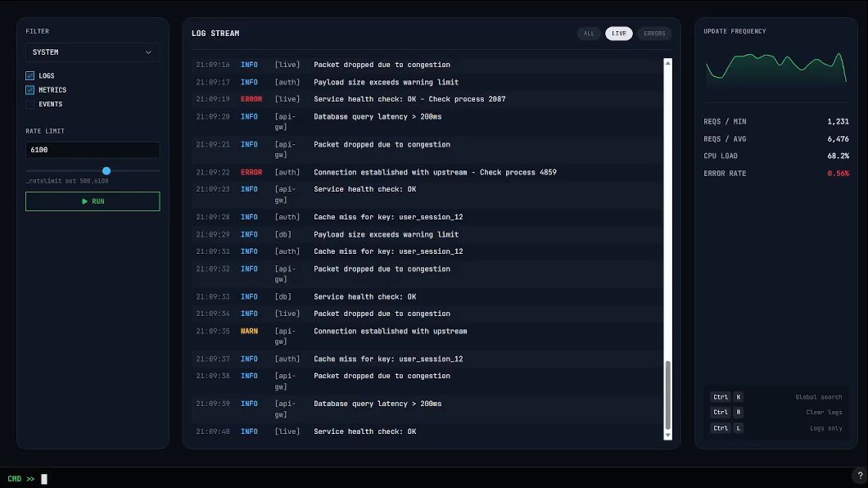
Task: Select the LIVE log tab
Action: [x=619, y=34]
